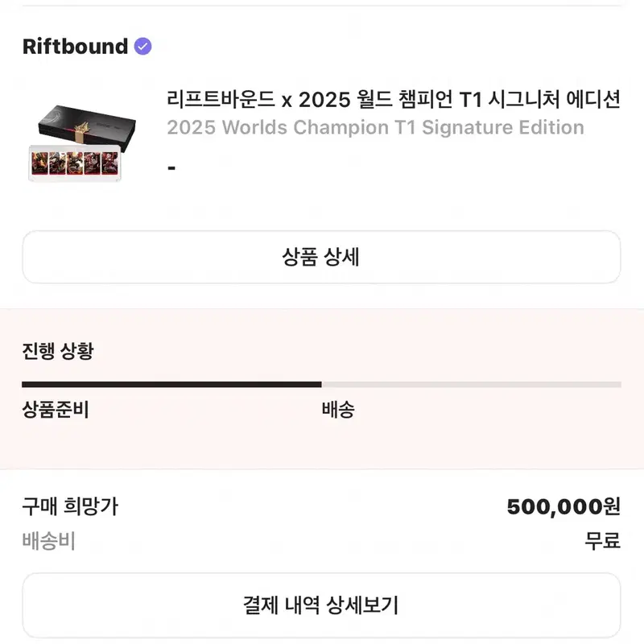Select the 배송 progress step label
Viewport: 644px width, 644px height.
point(338,410)
